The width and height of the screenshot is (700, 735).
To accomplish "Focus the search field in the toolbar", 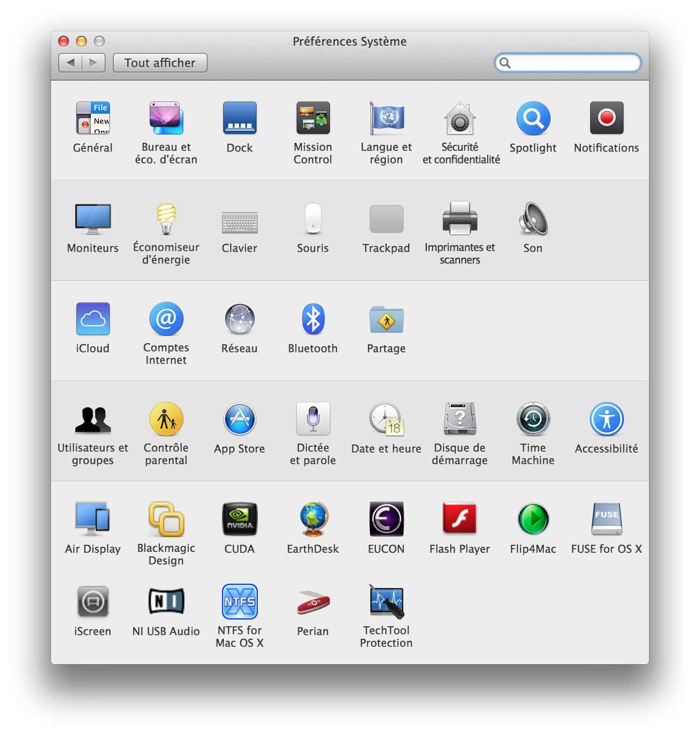I will (568, 63).
